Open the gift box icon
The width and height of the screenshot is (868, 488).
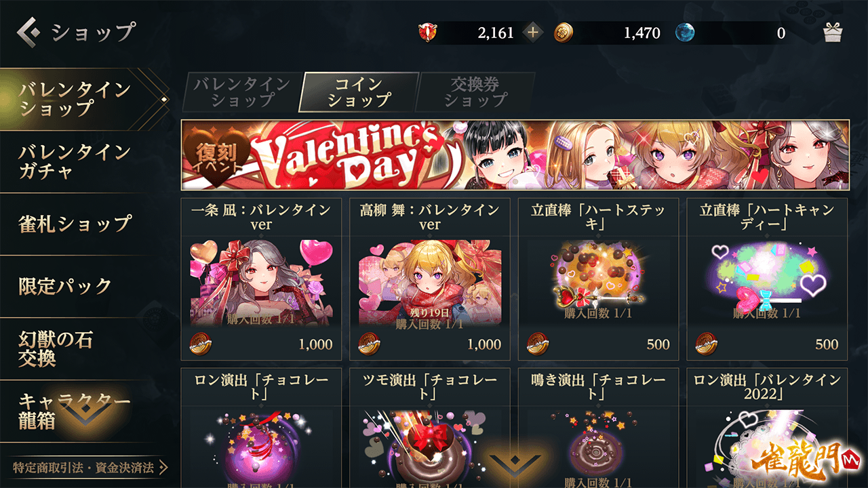(x=833, y=33)
